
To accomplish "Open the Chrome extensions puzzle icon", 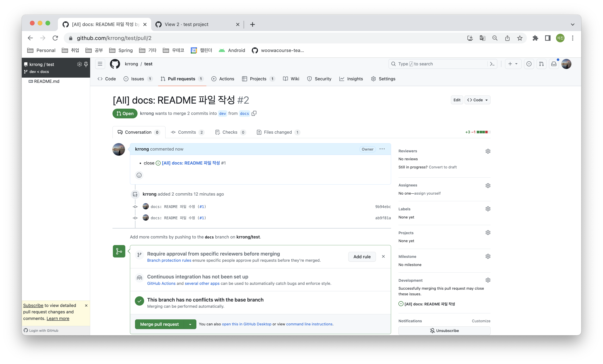I will (x=535, y=38).
